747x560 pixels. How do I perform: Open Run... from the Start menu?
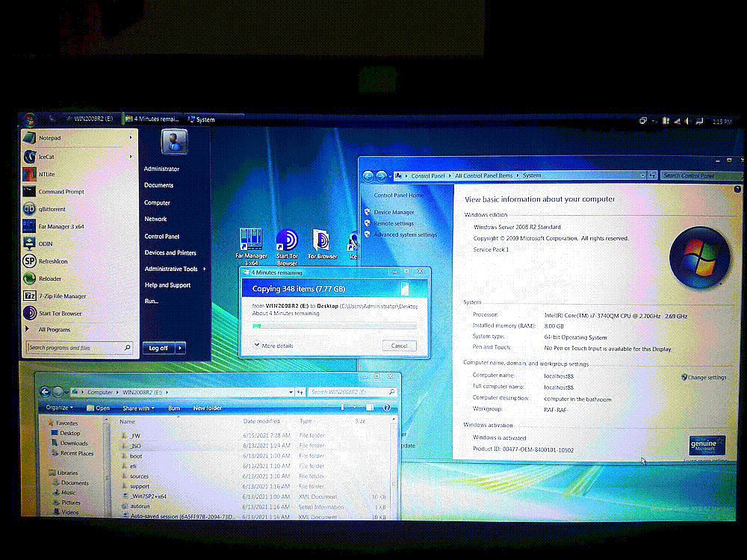152,302
